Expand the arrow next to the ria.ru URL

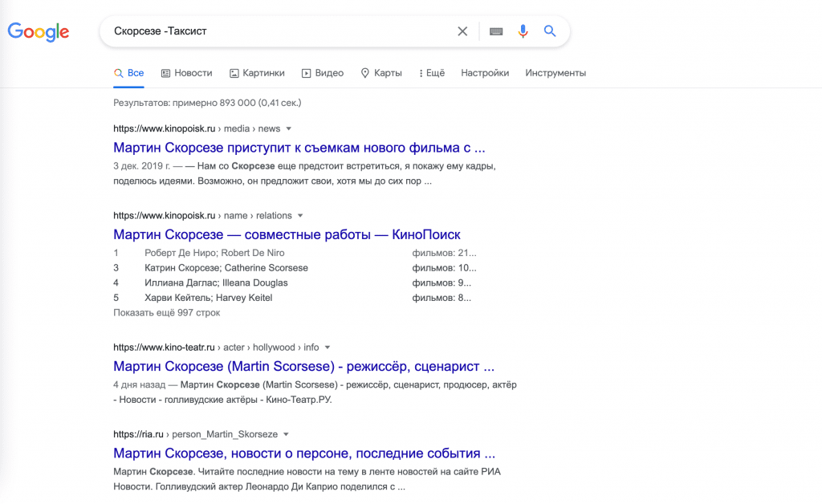(286, 434)
